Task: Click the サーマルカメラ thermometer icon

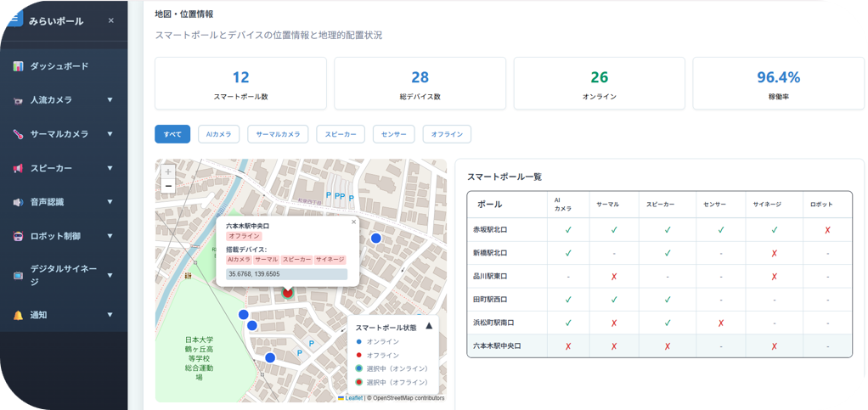Action: [18, 134]
